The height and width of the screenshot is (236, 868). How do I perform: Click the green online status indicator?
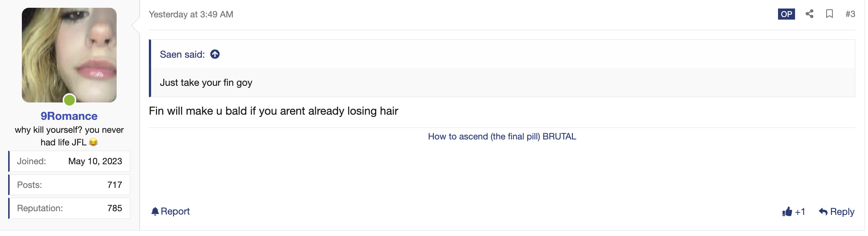(69, 100)
